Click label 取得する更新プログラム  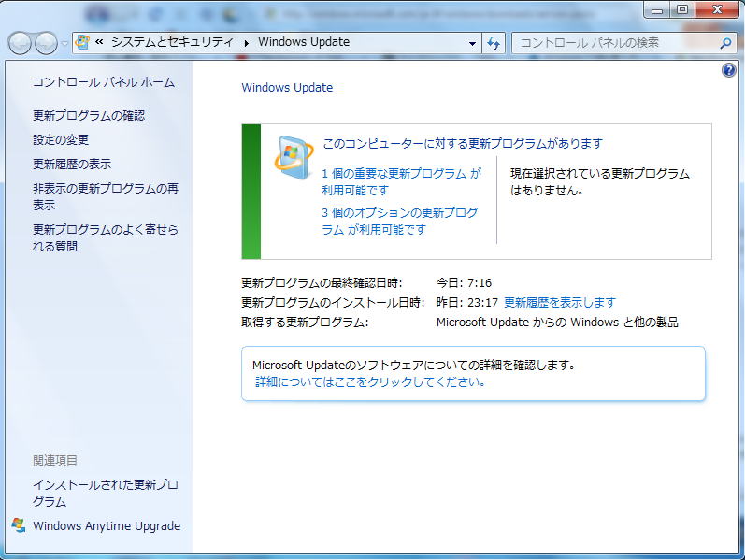tap(305, 323)
